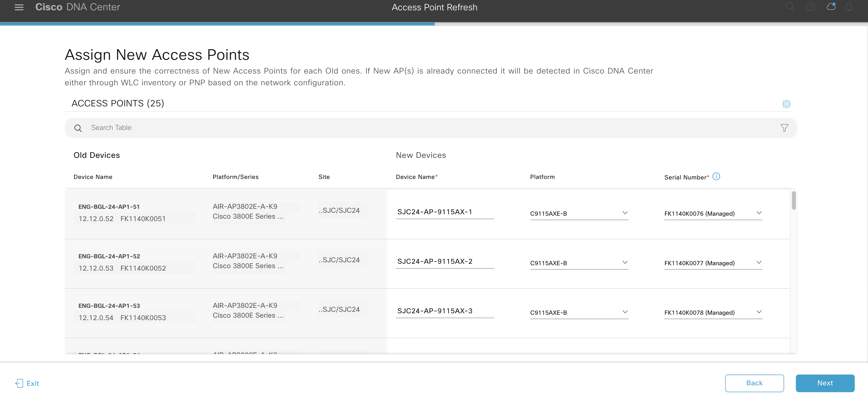Open the hamburger navigation menu

[19, 7]
